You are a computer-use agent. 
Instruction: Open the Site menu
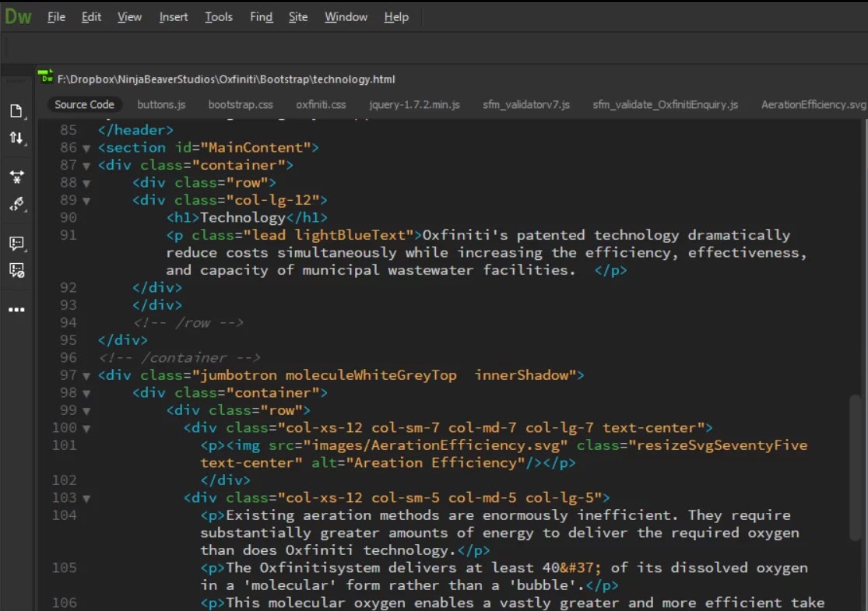(x=298, y=17)
